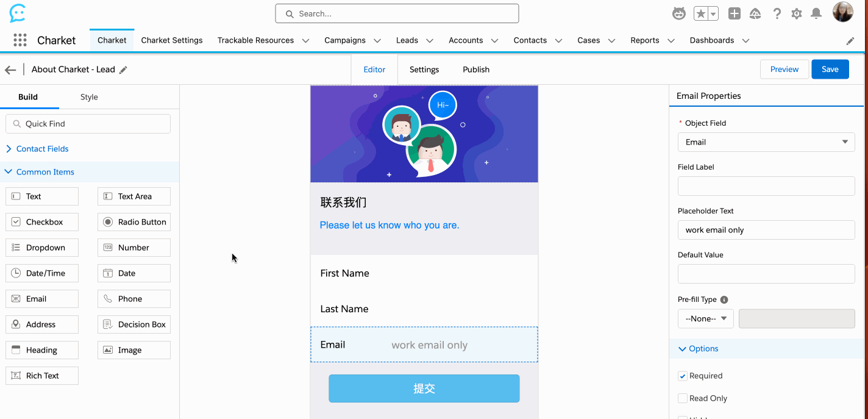Add the Dropdown field item
Viewport: 868px width, 419px height.
click(42, 248)
